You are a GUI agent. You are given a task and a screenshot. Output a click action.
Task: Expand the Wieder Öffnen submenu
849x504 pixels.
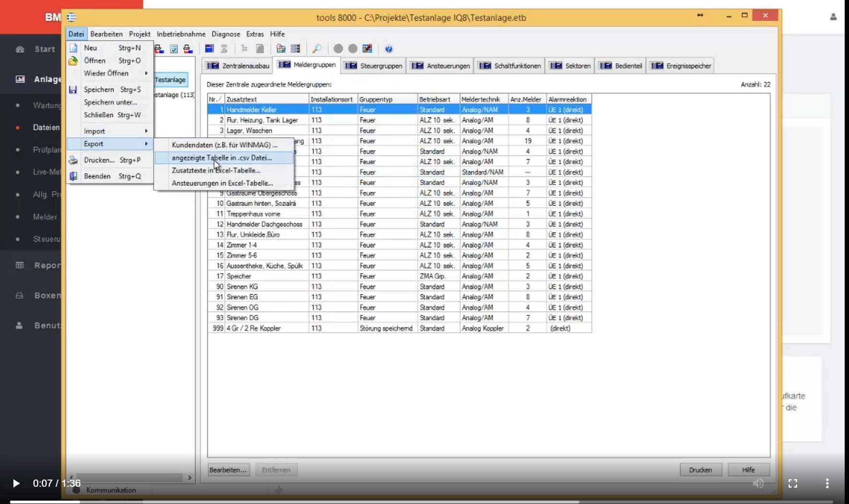point(109,73)
